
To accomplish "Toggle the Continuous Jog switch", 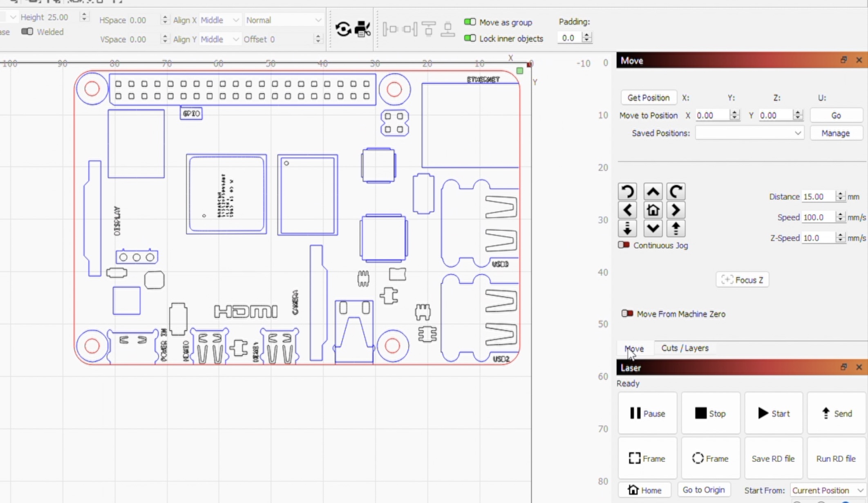I will [624, 245].
